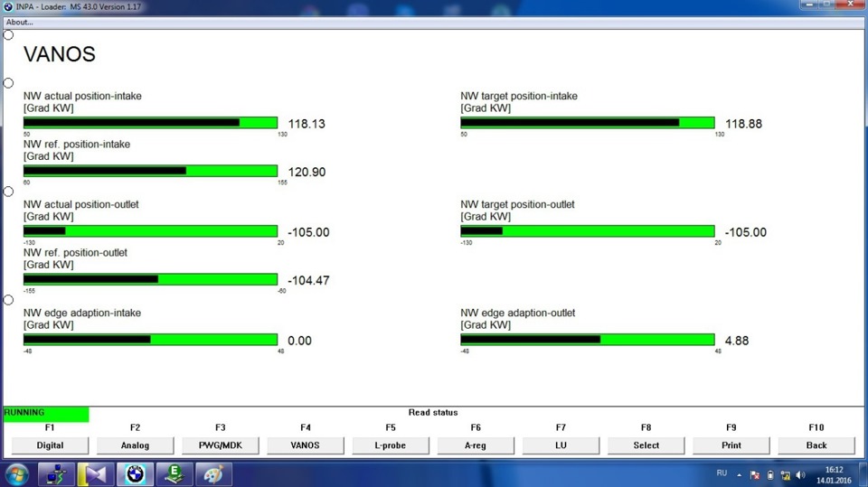The image size is (868, 487).
Task: Click the NW target position-intake bar
Action: click(x=588, y=123)
